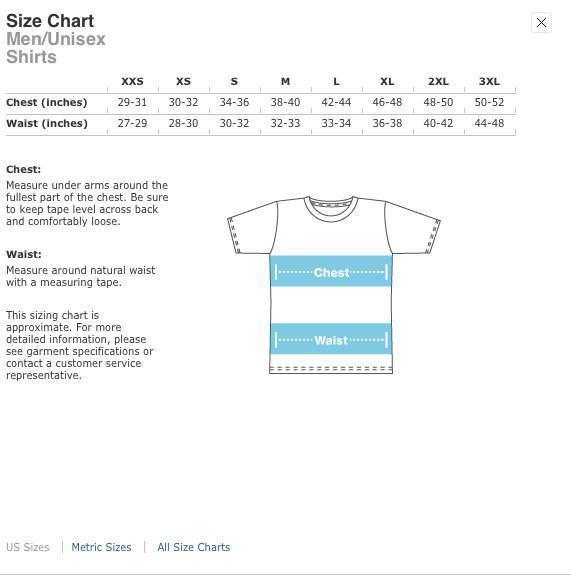Switch to Metric Sizes

101,547
